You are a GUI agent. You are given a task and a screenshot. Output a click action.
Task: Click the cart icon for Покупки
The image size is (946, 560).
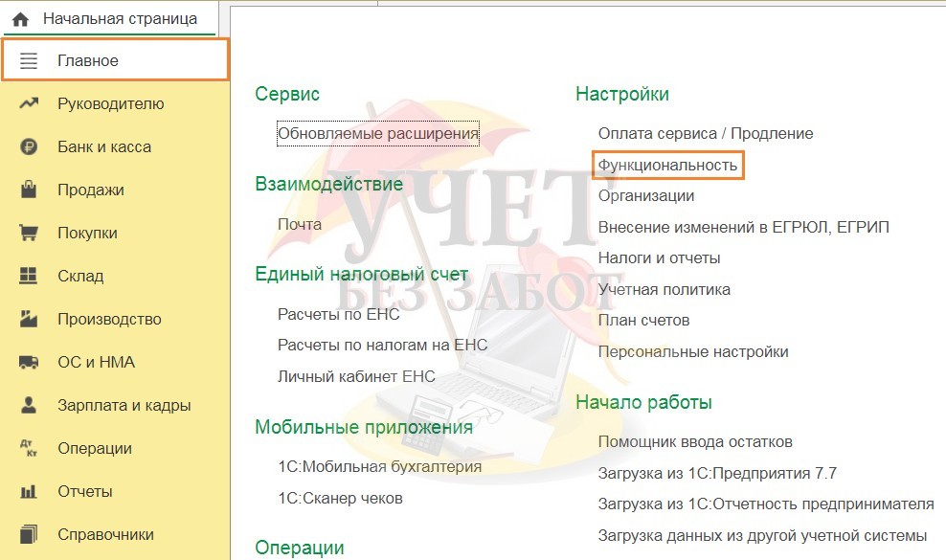29,233
